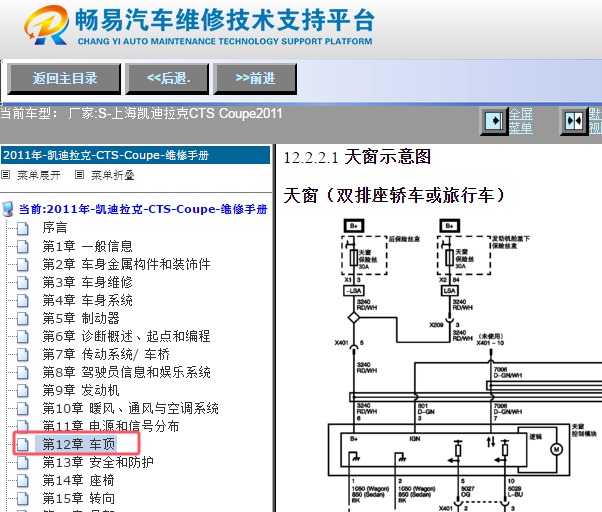602x512 pixels.
Task: Click the computer icon beside 当前 manual title
Action: click(x=8, y=209)
